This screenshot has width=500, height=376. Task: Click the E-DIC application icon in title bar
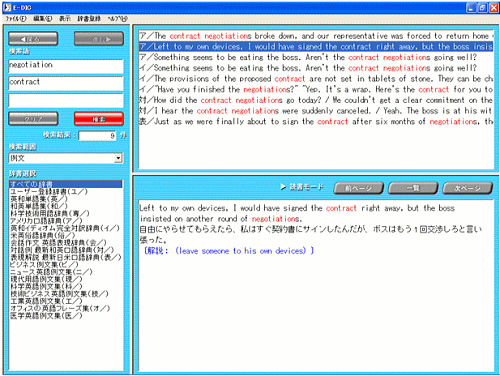pyautogui.click(x=7, y=7)
